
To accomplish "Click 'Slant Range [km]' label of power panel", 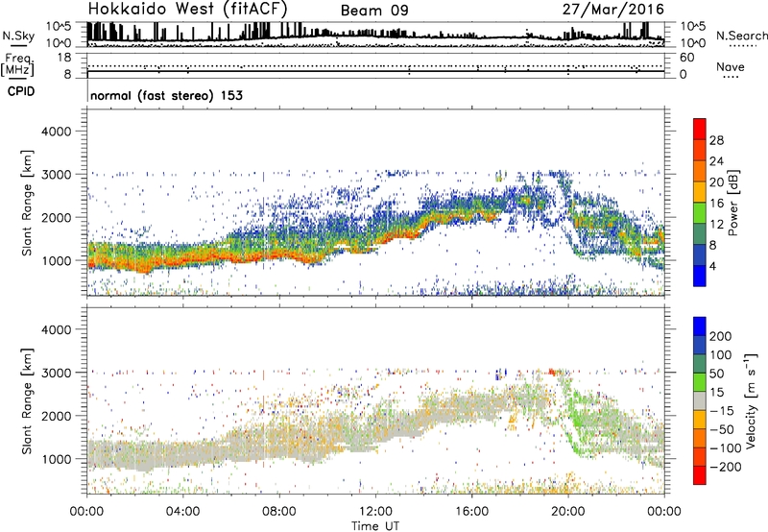I will click(x=27, y=203).
